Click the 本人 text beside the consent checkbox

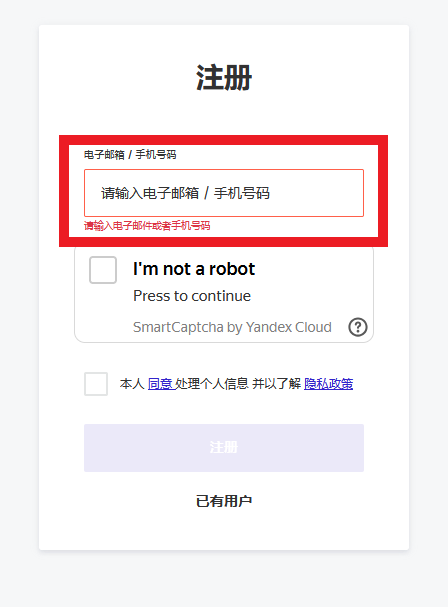point(132,384)
